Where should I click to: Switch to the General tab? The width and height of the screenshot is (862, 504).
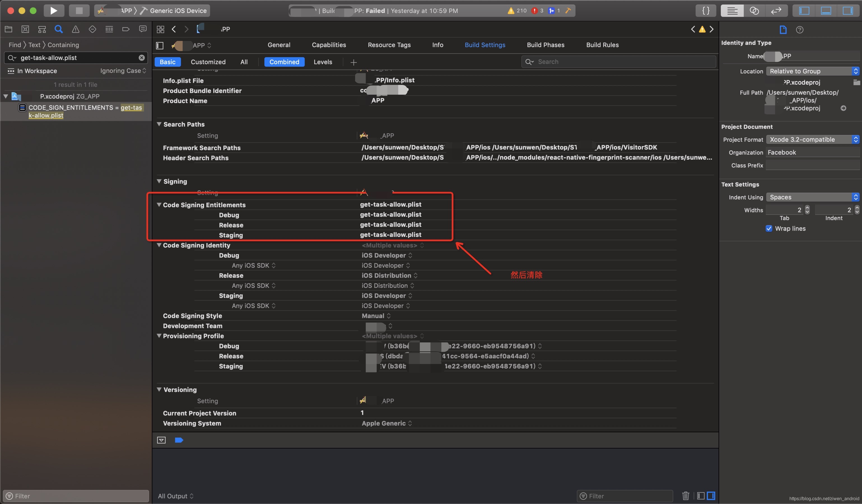(x=279, y=45)
